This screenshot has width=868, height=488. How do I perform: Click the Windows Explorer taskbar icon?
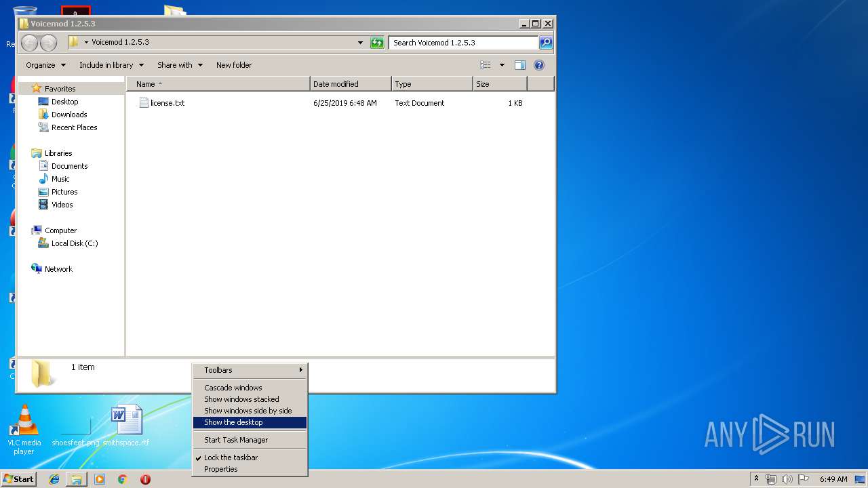(x=77, y=479)
